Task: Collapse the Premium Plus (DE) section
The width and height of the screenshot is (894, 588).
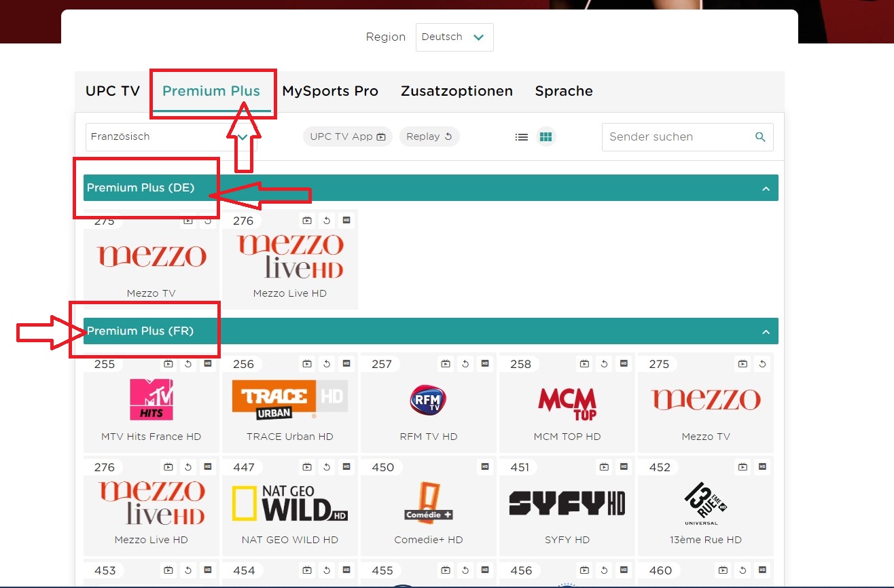Action: pos(766,188)
